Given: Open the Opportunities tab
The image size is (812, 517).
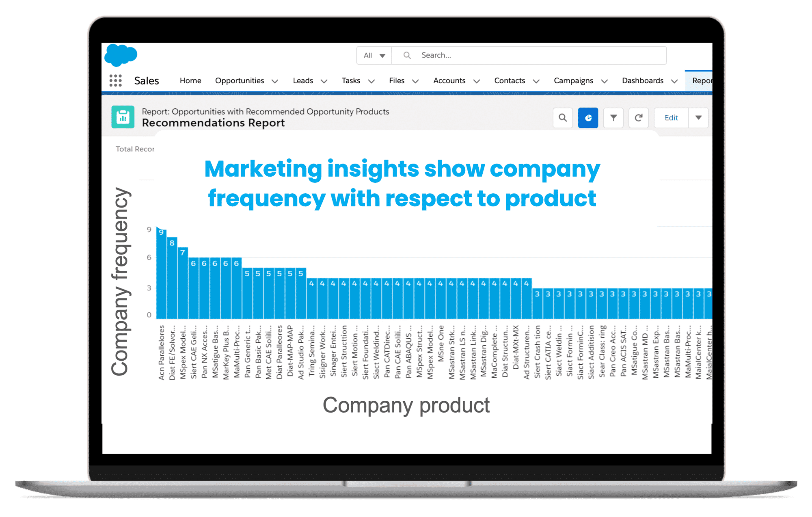Looking at the screenshot, I should pyautogui.click(x=240, y=80).
